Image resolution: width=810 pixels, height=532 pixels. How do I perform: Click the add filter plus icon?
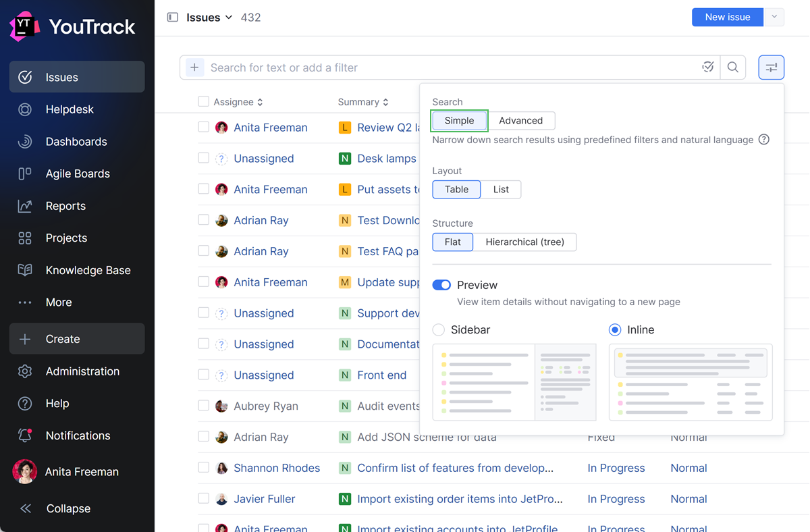(x=194, y=68)
